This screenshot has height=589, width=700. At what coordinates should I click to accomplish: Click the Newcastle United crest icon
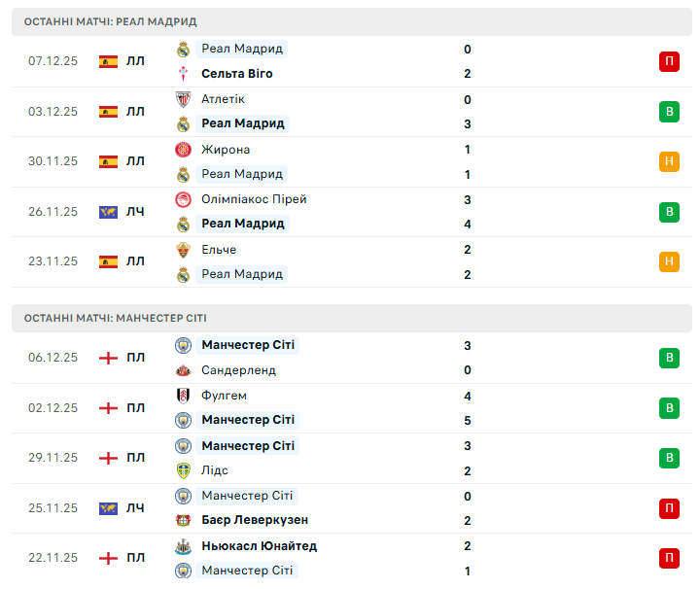point(183,546)
